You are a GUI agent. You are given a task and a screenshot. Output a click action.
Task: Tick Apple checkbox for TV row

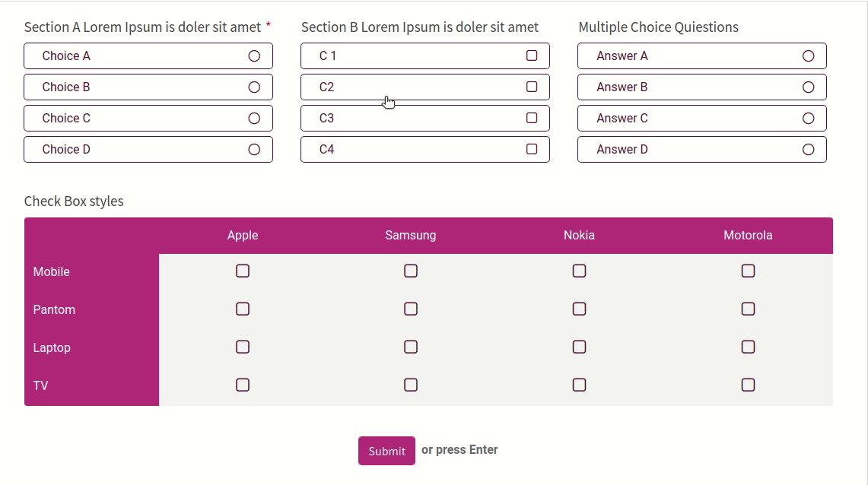(243, 385)
